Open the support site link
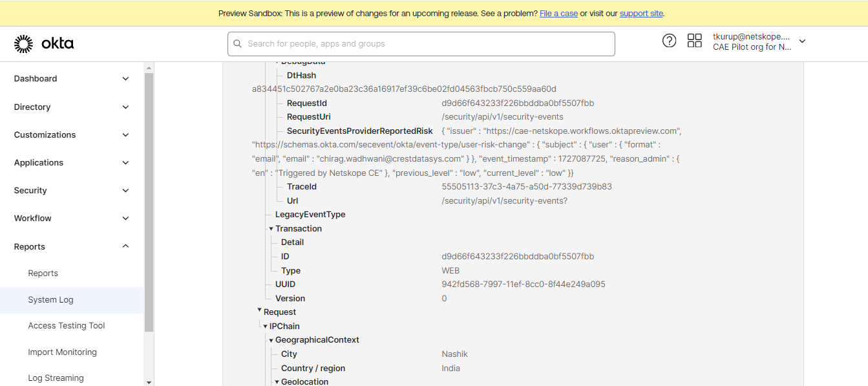Screen dimensions: 868x386 tap(641, 13)
